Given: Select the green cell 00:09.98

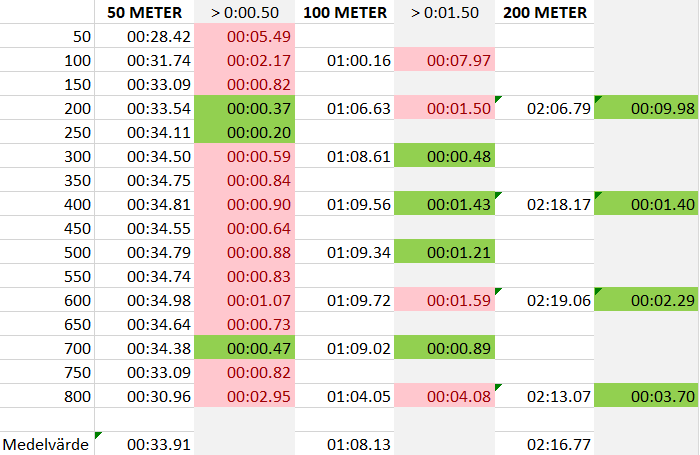Looking at the screenshot, I should pos(646,109).
